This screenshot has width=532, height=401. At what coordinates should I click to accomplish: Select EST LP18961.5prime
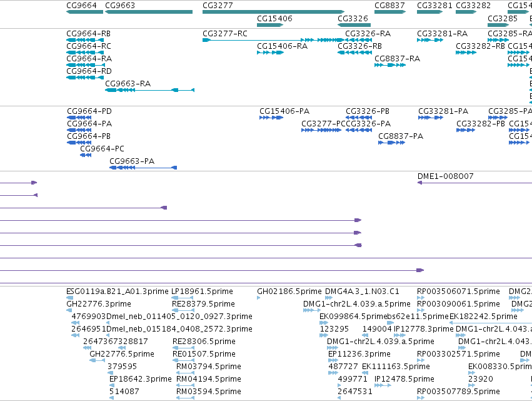pos(183,298)
